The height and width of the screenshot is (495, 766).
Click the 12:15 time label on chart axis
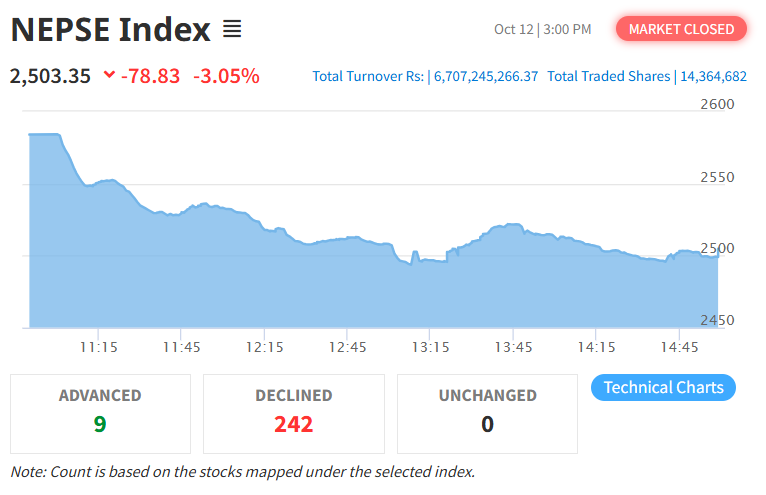tap(264, 347)
